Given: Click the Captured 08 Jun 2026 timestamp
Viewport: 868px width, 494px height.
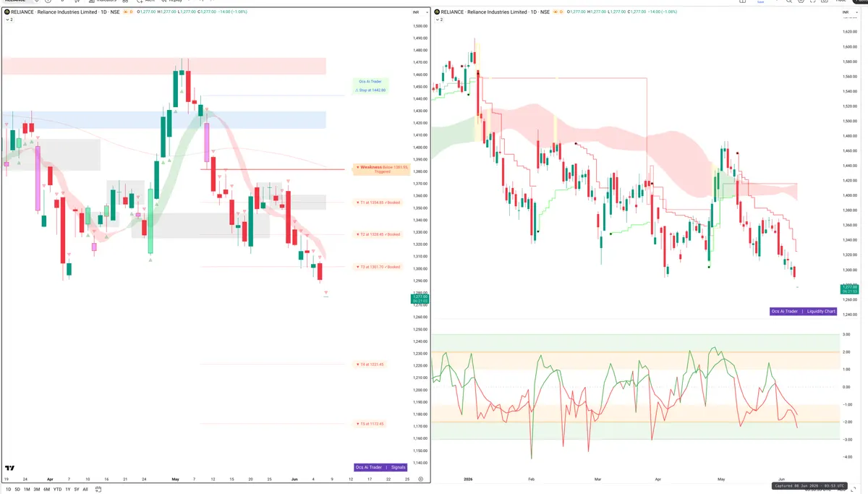Looking at the screenshot, I should click(x=808, y=486).
